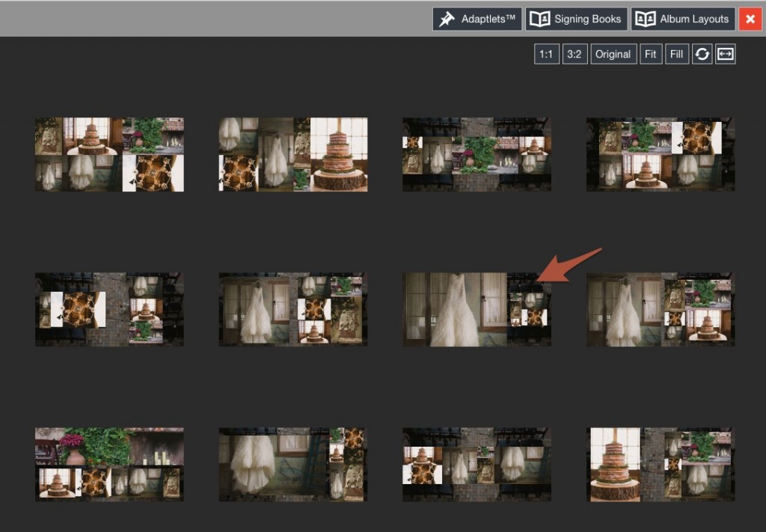Select top-row layout with central cake and chandelier

coord(109,154)
